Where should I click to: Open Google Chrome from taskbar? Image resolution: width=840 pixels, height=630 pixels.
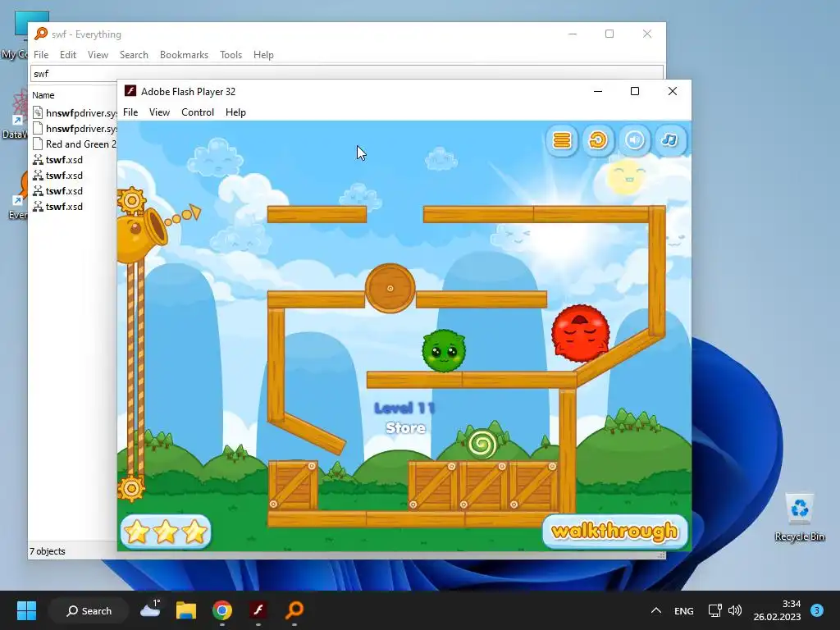221,610
